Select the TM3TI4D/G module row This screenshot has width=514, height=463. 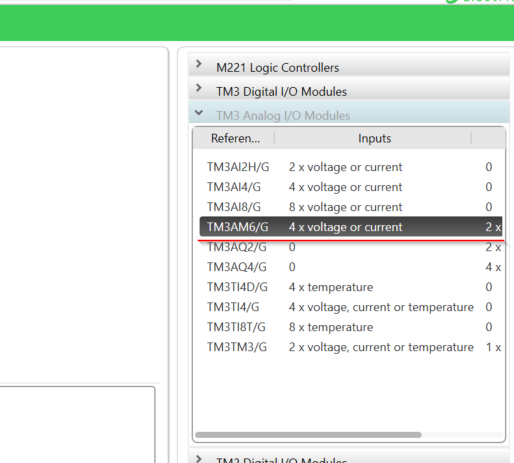tap(351, 287)
